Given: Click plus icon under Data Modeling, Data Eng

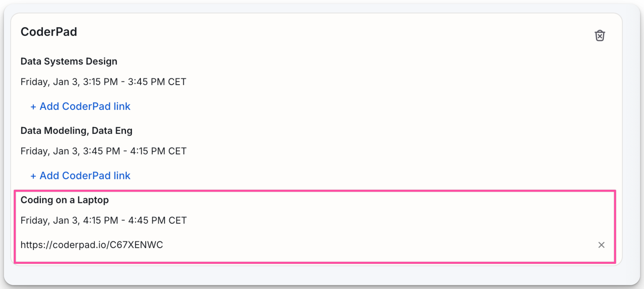Looking at the screenshot, I should 33,176.
